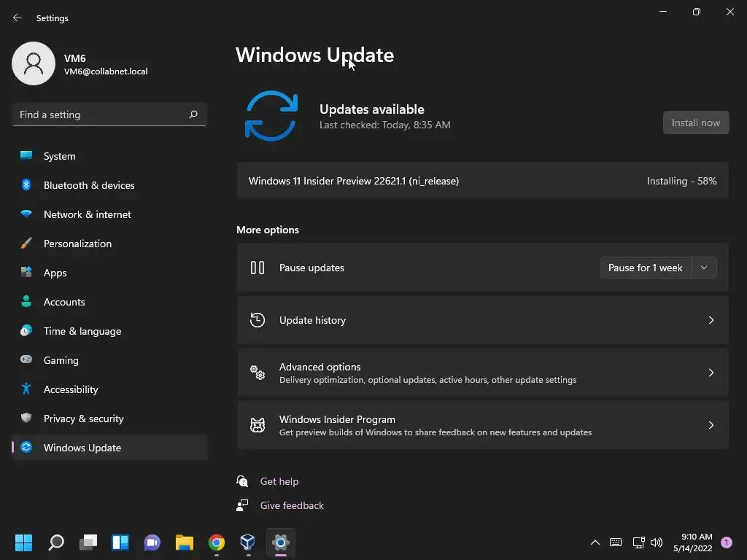
Task: Click the pause bars icon
Action: pyautogui.click(x=258, y=268)
